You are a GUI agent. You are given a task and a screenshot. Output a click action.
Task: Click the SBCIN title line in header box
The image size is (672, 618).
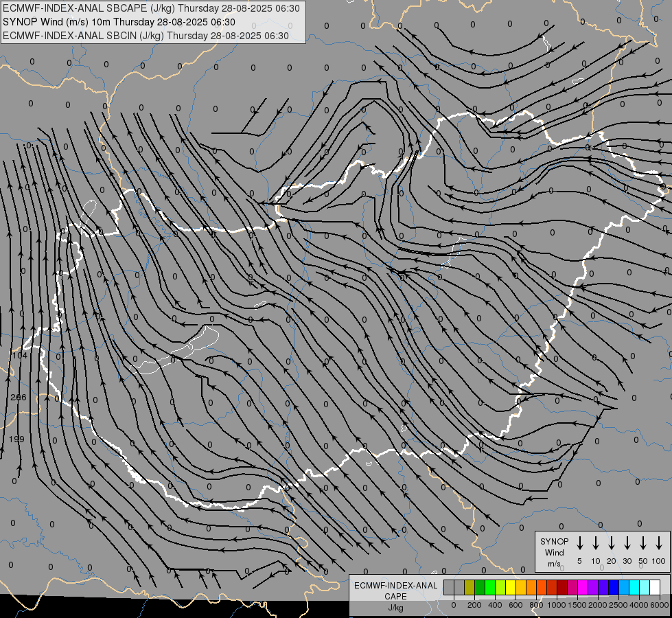click(x=146, y=36)
